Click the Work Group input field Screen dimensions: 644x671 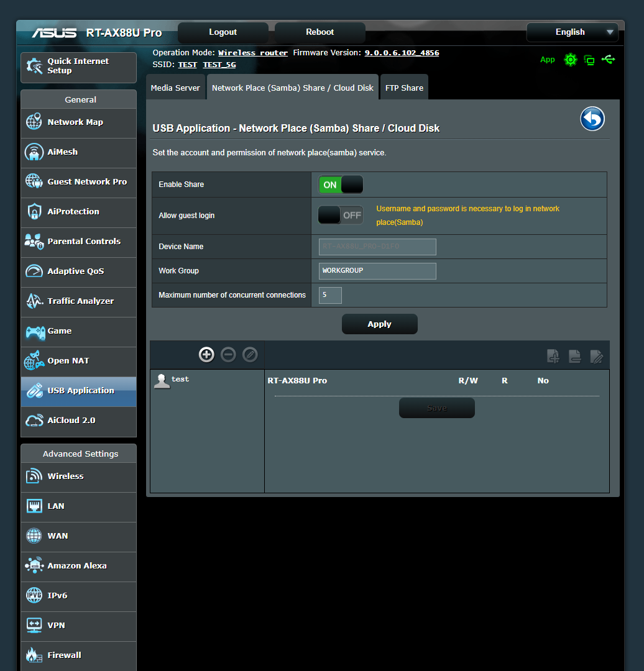click(x=378, y=271)
